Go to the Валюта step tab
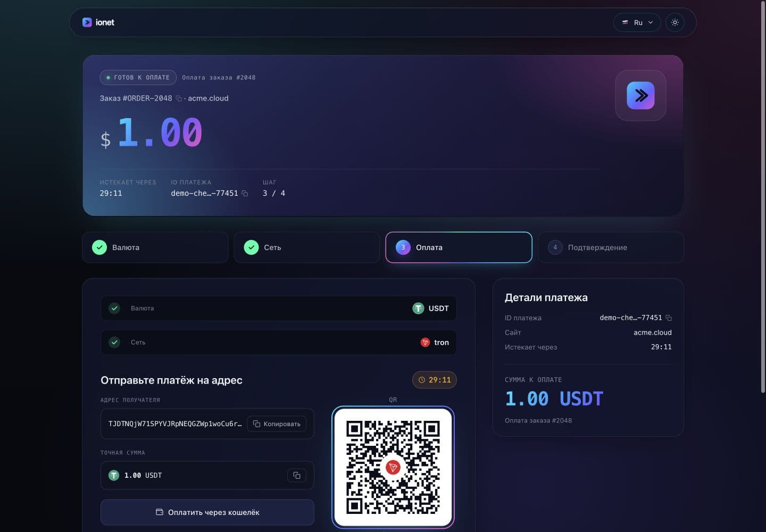The height and width of the screenshot is (532, 766). click(155, 247)
